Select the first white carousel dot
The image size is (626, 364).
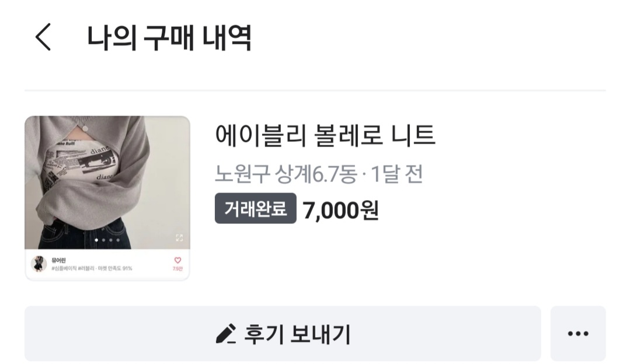click(x=96, y=240)
